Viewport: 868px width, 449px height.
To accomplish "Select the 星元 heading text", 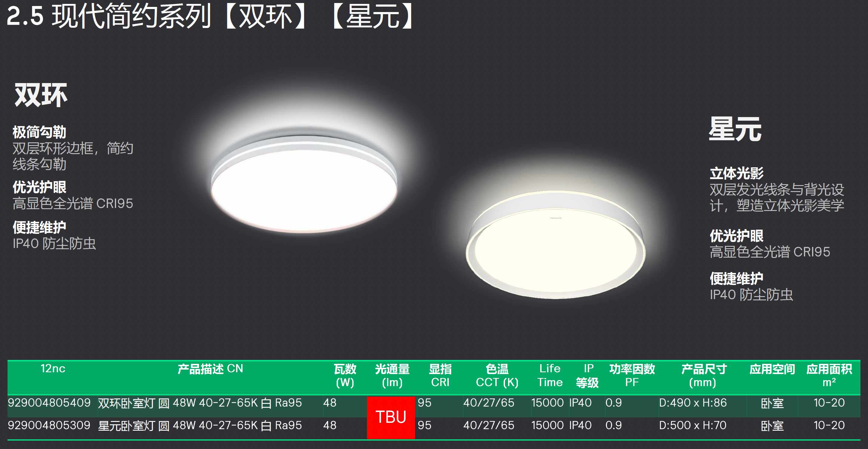I will (735, 129).
